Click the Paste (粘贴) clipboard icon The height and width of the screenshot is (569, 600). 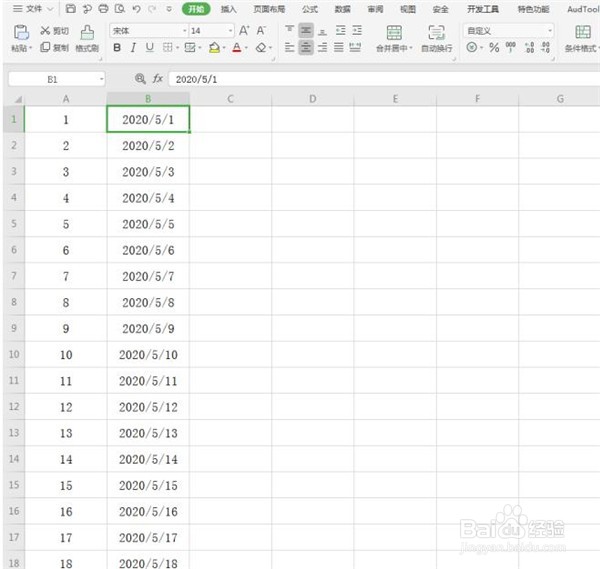21,33
